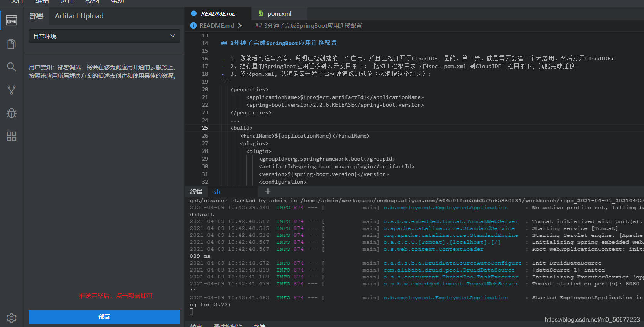
Task: Click line number 25 in the gutter
Action: pyautogui.click(x=205, y=128)
